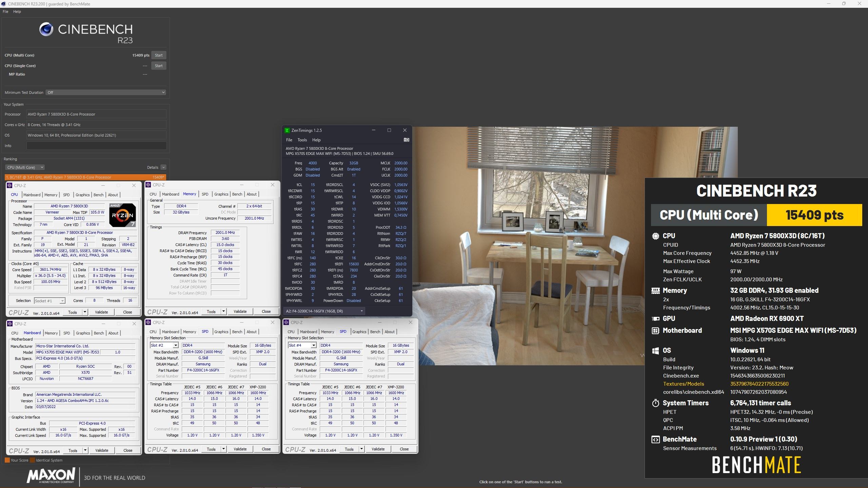Open the ZenTimings A2 module selector dropdown
This screenshot has height=488, width=868.
(x=324, y=311)
